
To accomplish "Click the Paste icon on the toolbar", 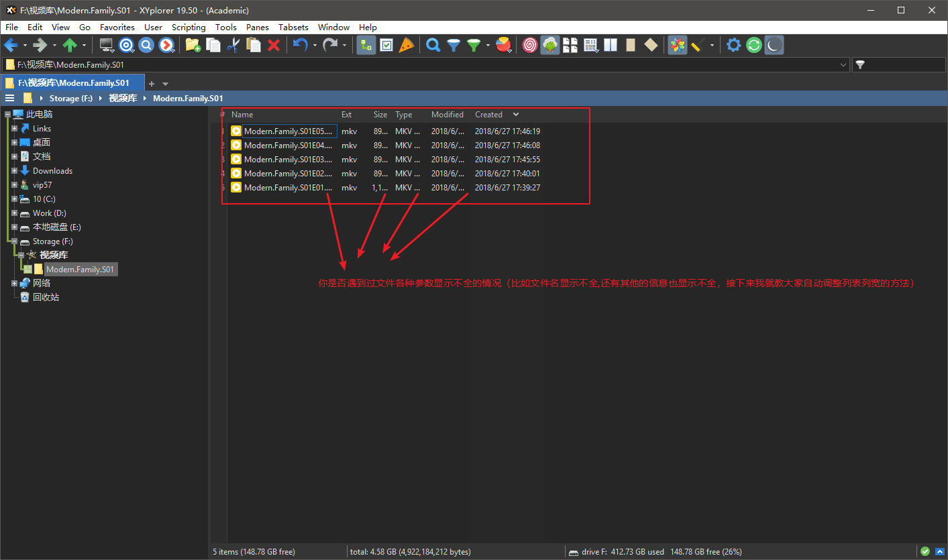I will (x=254, y=45).
